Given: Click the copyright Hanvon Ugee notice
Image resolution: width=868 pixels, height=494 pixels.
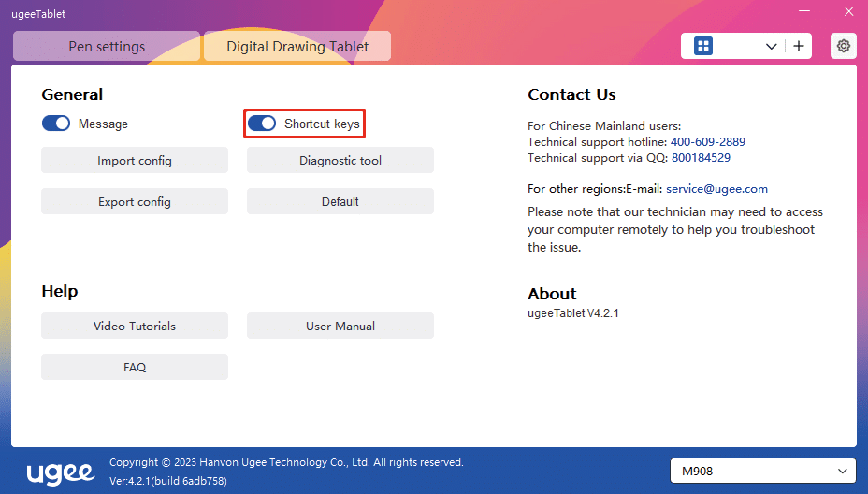Looking at the screenshot, I should coord(286,462).
